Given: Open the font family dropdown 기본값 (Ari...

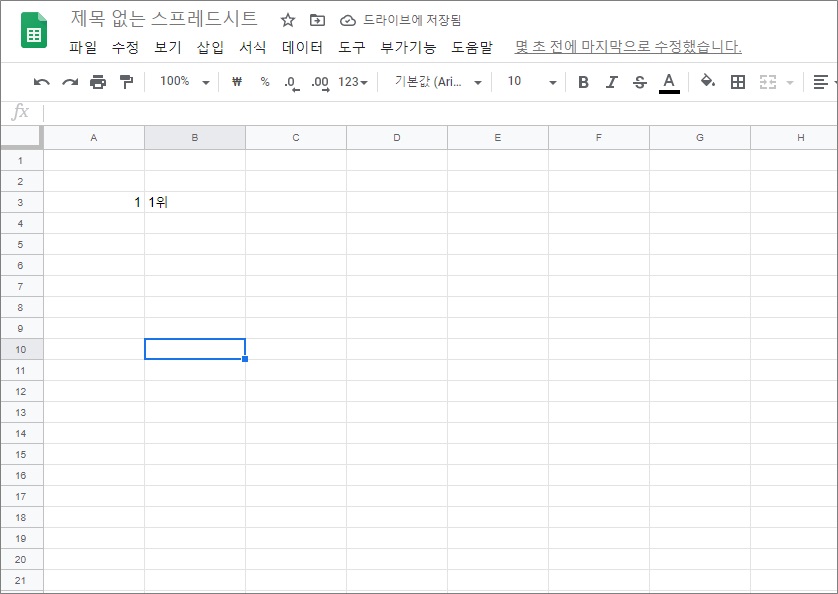Looking at the screenshot, I should 438,81.
